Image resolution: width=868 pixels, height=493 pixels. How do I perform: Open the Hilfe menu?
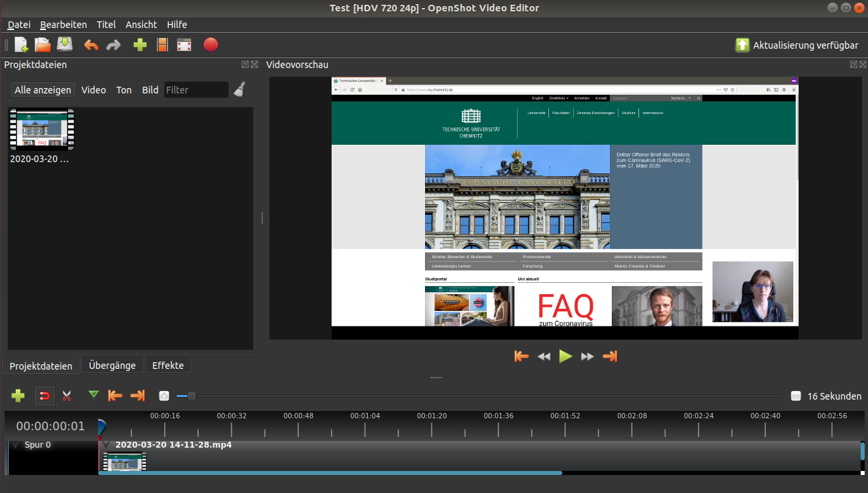[x=177, y=25]
